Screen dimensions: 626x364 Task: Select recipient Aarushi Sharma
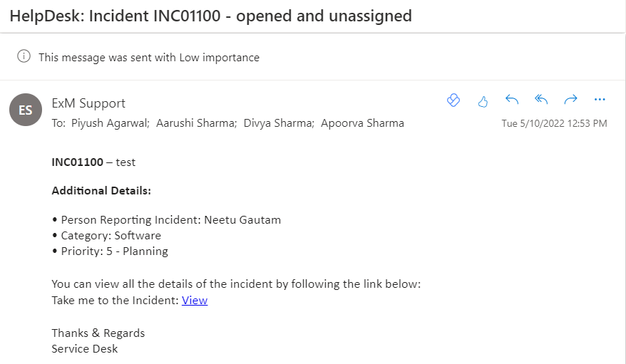click(196, 123)
